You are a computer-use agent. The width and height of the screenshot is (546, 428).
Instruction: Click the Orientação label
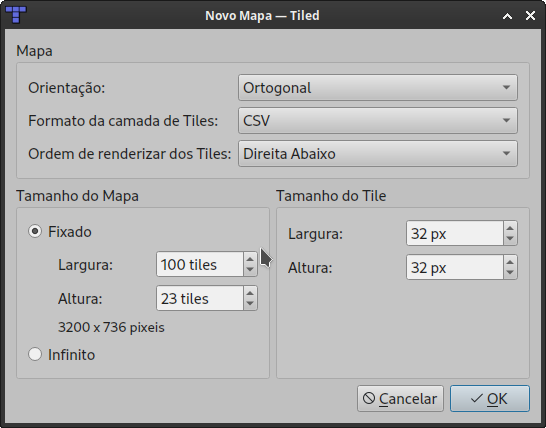pyautogui.click(x=67, y=88)
